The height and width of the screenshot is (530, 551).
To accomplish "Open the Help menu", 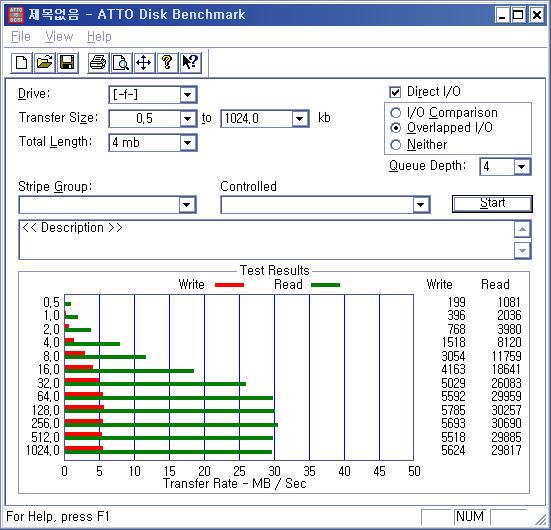I will (x=99, y=37).
